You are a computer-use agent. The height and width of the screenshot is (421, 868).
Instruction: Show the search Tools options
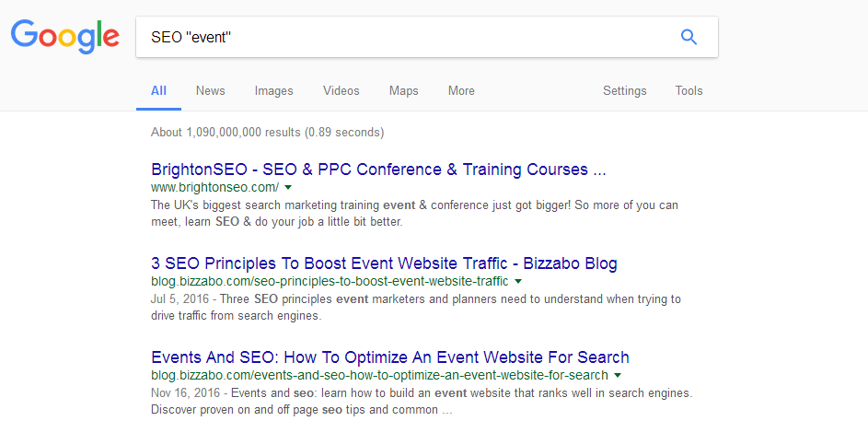pyautogui.click(x=689, y=91)
